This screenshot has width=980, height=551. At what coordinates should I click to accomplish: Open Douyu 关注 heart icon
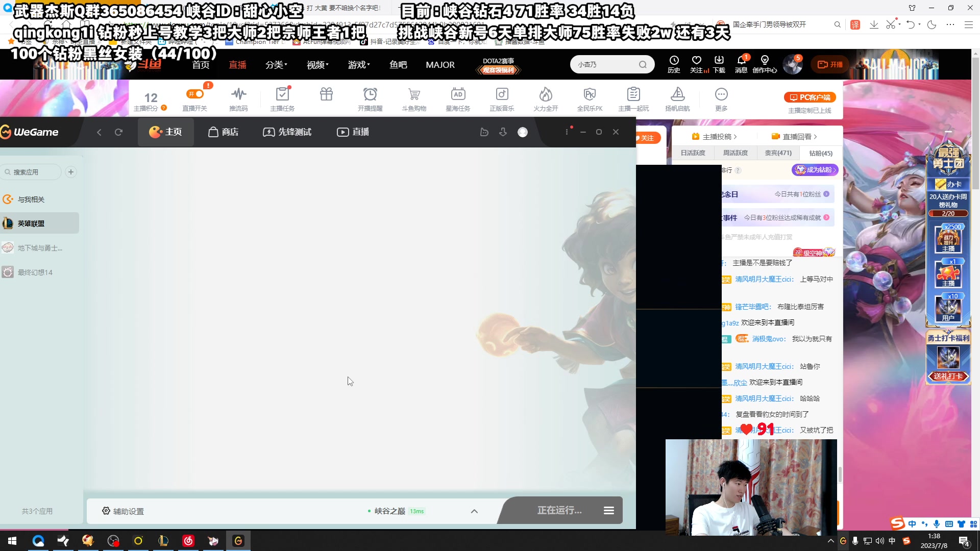[697, 64]
